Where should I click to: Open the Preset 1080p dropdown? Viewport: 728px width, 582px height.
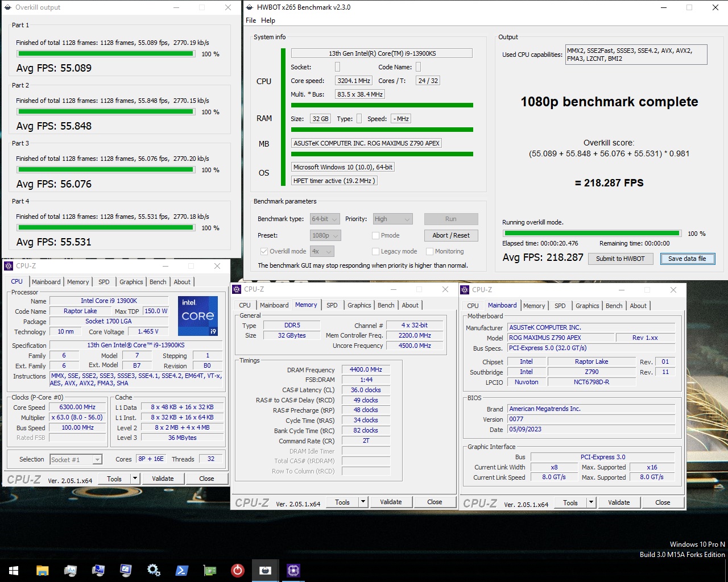tap(325, 235)
